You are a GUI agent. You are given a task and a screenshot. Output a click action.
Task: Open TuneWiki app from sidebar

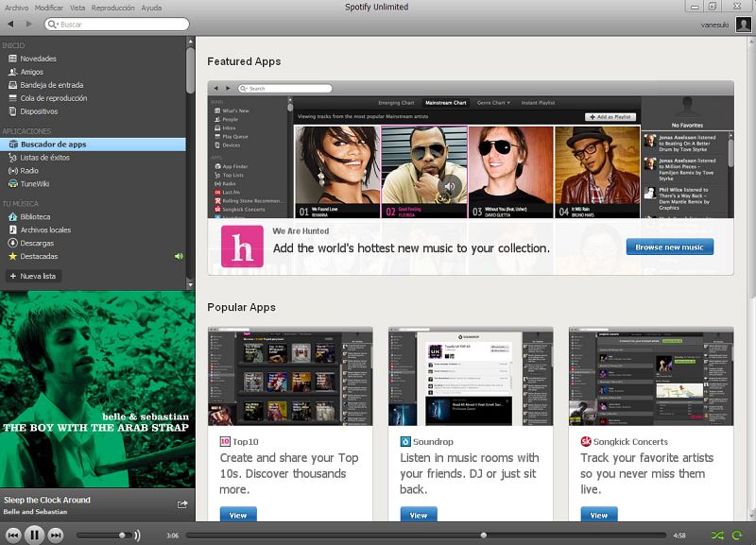pos(34,184)
